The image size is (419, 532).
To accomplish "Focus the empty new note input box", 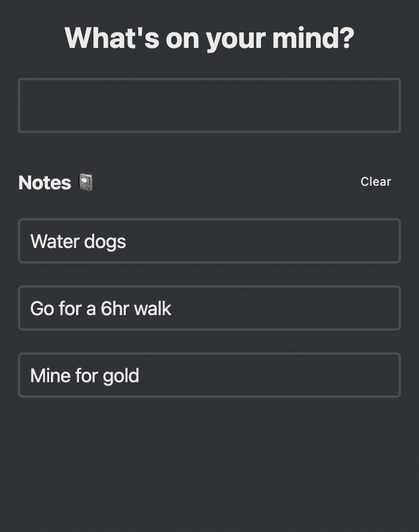I will pyautogui.click(x=209, y=105).
